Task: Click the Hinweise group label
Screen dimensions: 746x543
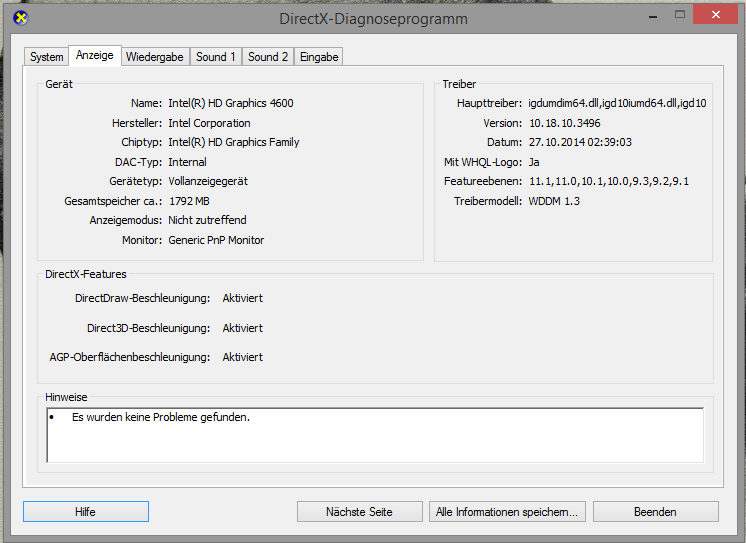Action: pyautogui.click(x=66, y=397)
